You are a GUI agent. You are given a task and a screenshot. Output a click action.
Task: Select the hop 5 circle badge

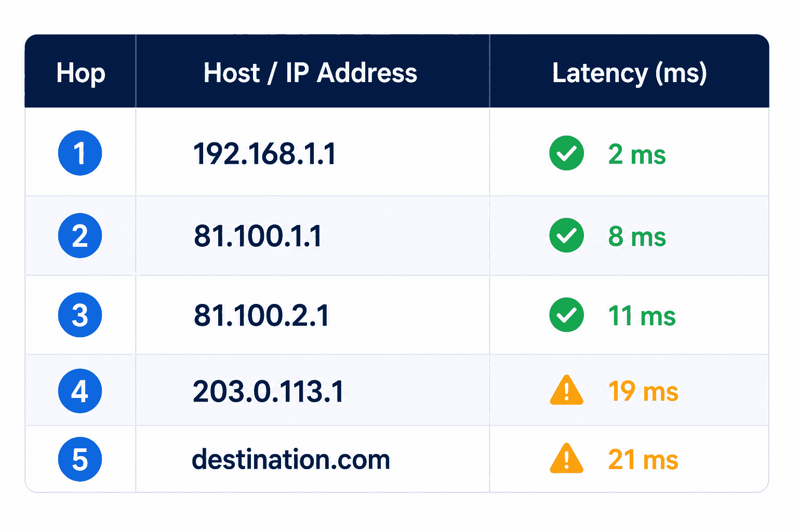[x=80, y=459]
